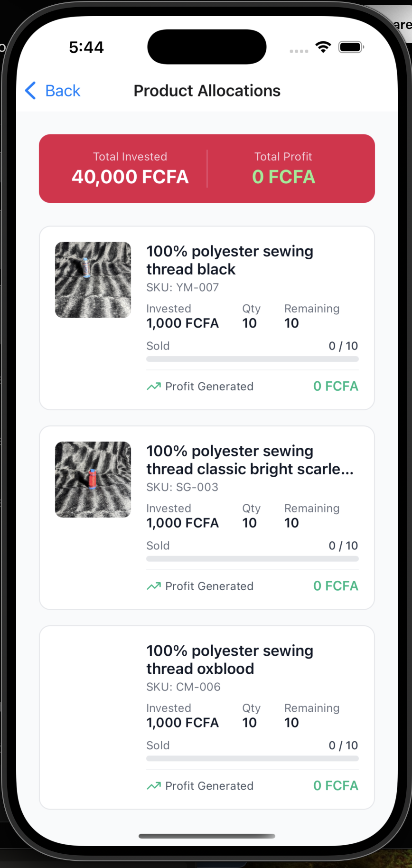Tap the Wi-Fi status icon
This screenshot has width=412, height=868.
[323, 47]
